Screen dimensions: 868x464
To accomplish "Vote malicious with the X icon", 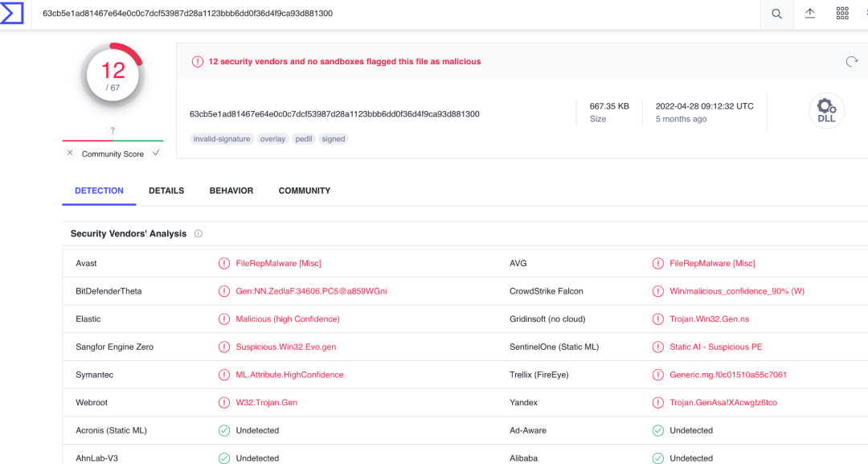I will point(70,153).
